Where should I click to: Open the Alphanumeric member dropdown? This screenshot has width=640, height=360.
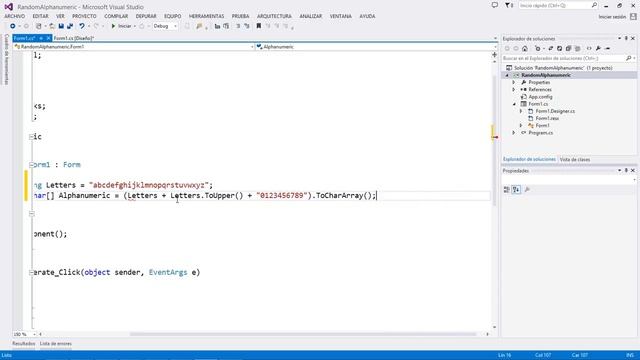(x=376, y=47)
